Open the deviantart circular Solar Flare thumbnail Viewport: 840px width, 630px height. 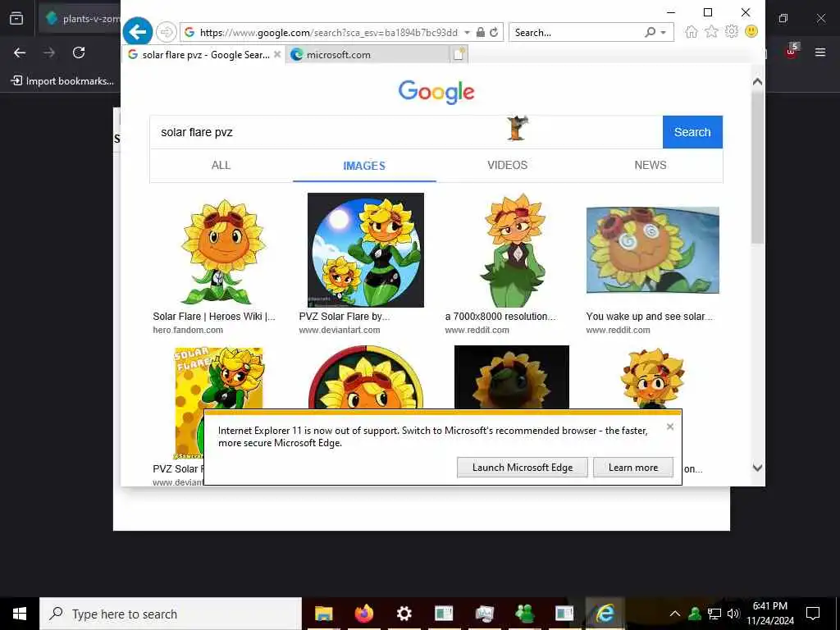point(365,250)
